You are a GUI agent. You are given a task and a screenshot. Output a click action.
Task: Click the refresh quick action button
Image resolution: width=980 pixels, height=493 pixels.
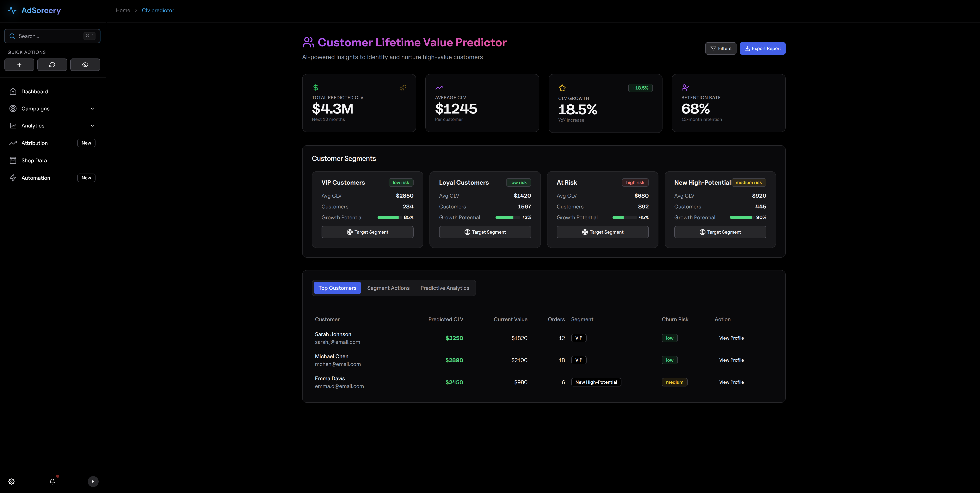52,65
